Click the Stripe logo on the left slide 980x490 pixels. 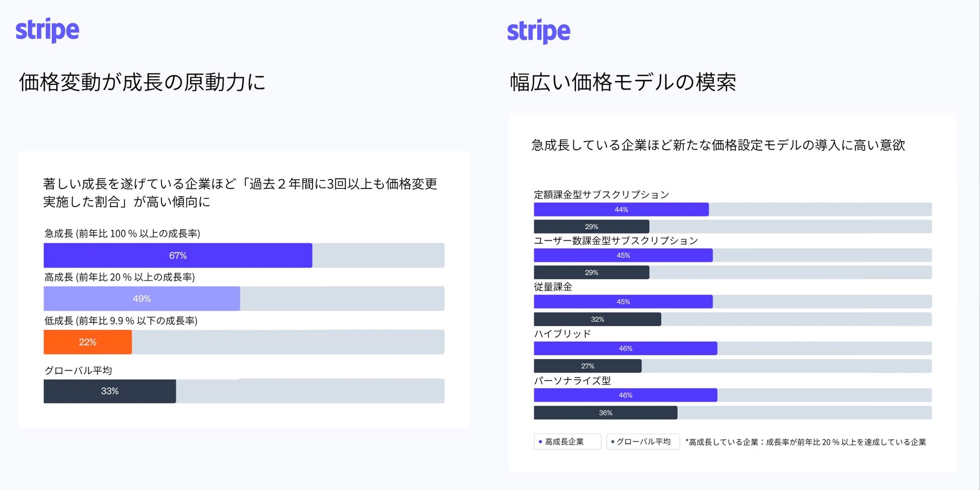[x=47, y=30]
